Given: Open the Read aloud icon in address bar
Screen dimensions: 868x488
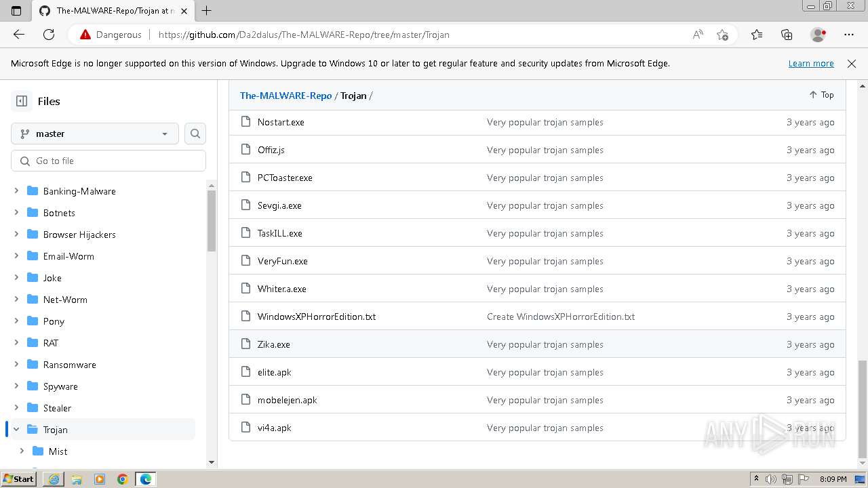Looking at the screenshot, I should tap(698, 35).
